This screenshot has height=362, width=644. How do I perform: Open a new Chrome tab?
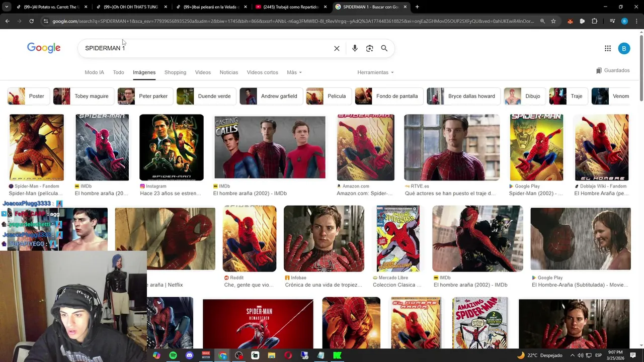tap(417, 7)
